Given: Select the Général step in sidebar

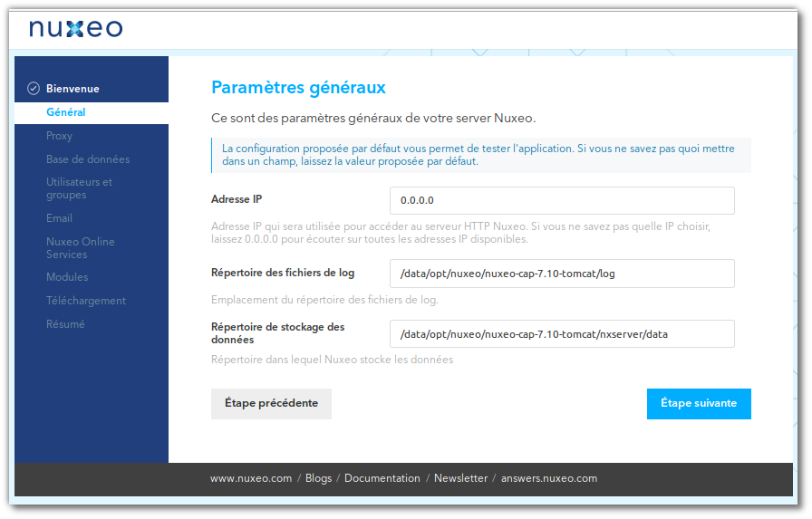Looking at the screenshot, I should coord(92,112).
